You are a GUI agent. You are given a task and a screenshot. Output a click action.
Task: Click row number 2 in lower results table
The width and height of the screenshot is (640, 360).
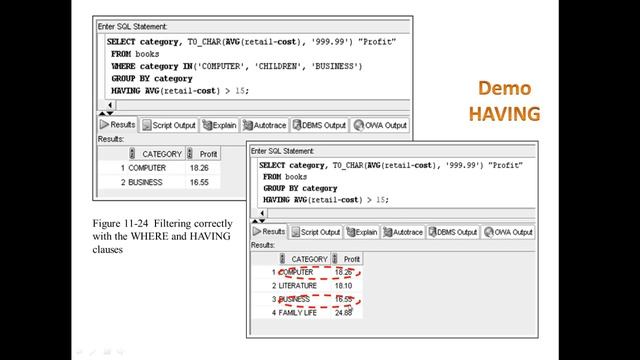coord(274,285)
